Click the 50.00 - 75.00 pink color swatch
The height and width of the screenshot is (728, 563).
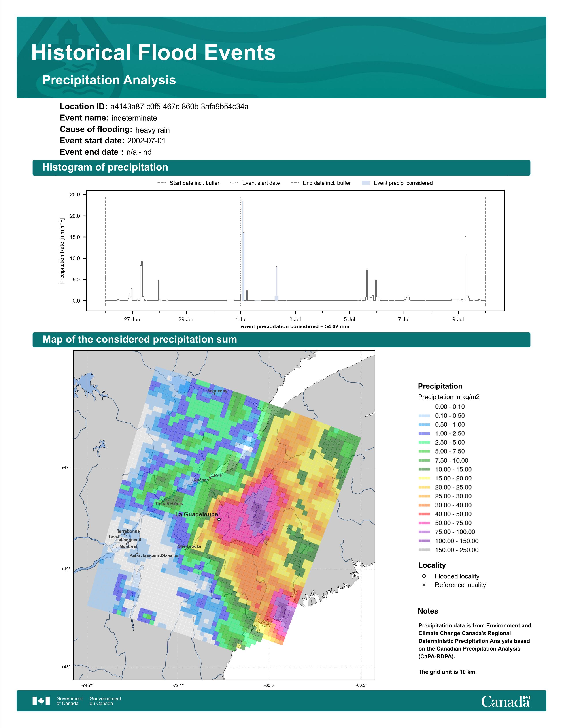tap(424, 523)
